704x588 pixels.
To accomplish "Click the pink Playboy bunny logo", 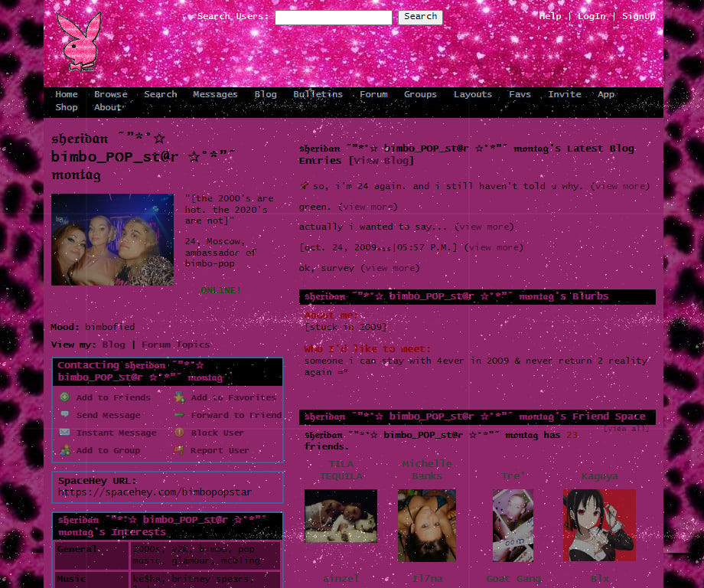I will [x=80, y=41].
